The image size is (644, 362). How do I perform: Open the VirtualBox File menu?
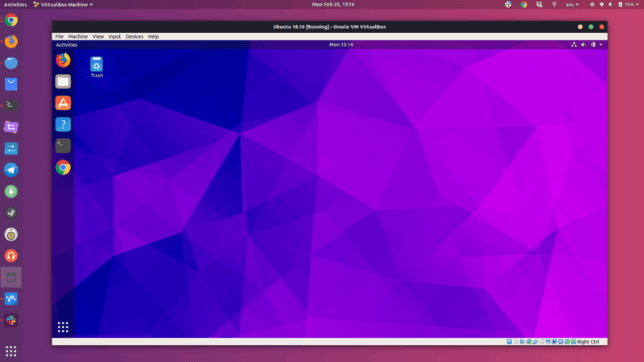pyautogui.click(x=60, y=36)
